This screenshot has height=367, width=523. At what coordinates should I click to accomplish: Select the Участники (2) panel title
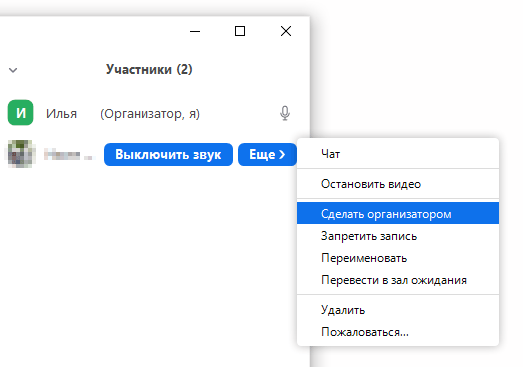click(x=149, y=69)
